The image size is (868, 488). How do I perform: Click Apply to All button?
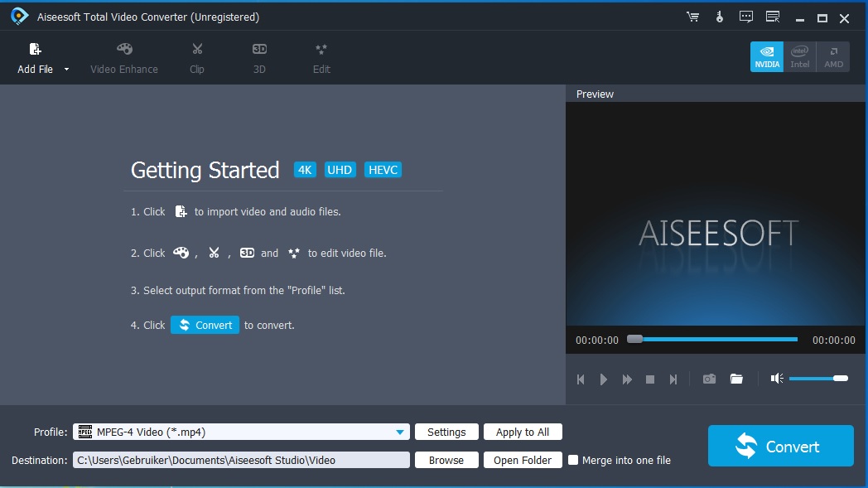523,432
